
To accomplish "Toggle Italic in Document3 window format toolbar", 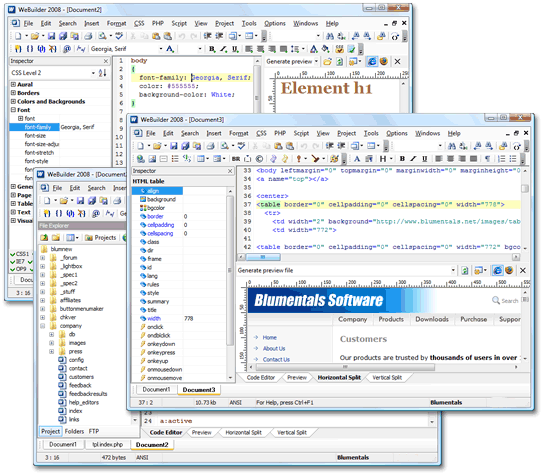I will pyautogui.click(x=413, y=159).
